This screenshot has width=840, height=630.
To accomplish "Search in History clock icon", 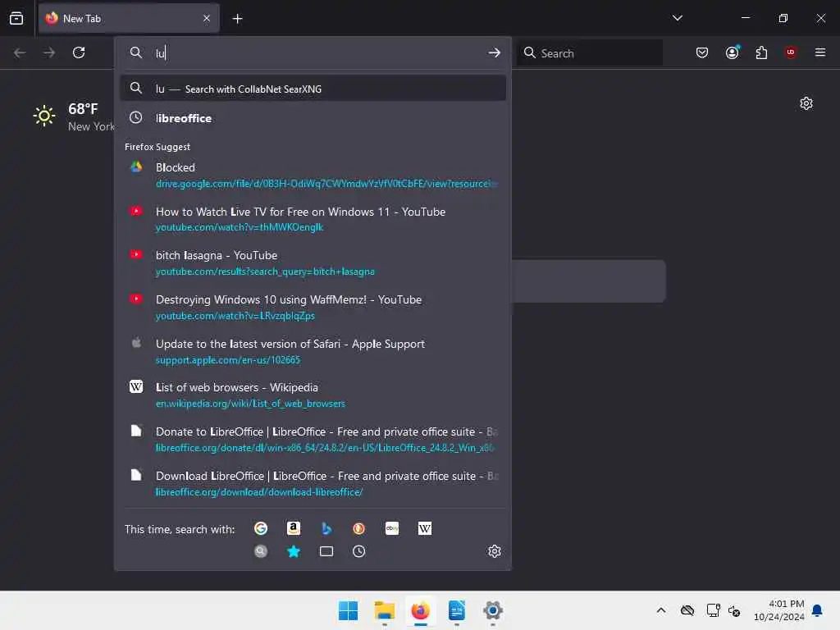I will pos(359,551).
